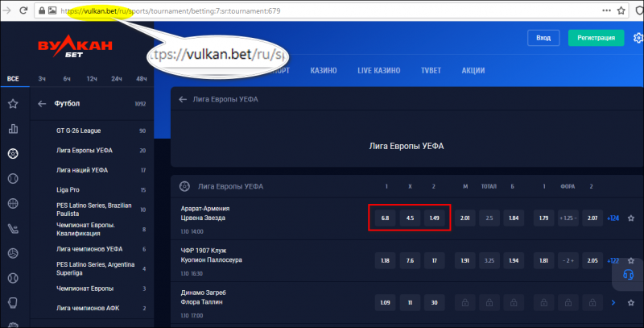Click locked total market for Динамо Загреб

click(489, 303)
